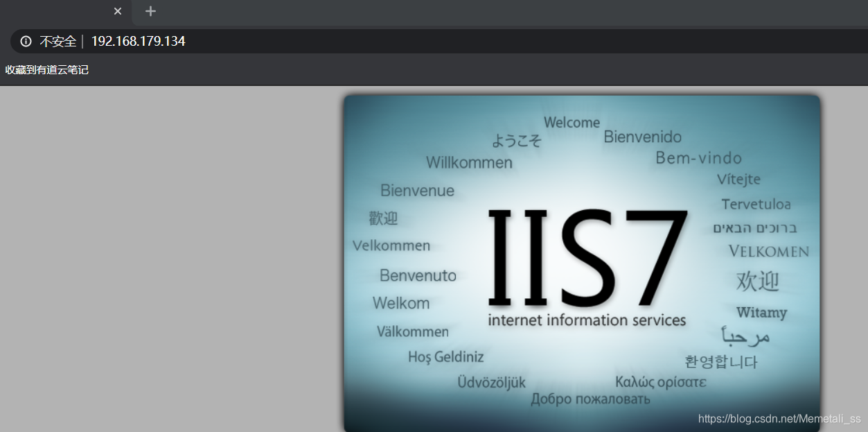Click the 不安全 security label
Screen dimensions: 868x432
[x=57, y=42]
